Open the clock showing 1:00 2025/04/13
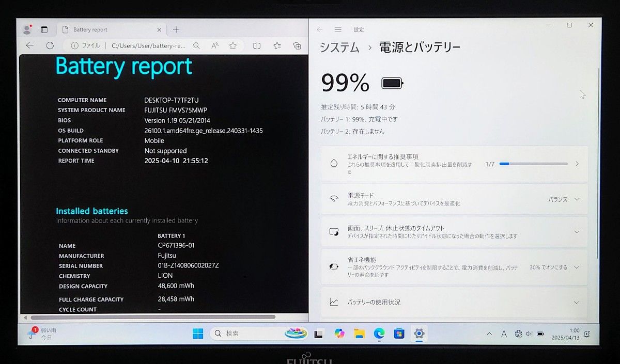Screen dimensions: 620x364 [565, 334]
